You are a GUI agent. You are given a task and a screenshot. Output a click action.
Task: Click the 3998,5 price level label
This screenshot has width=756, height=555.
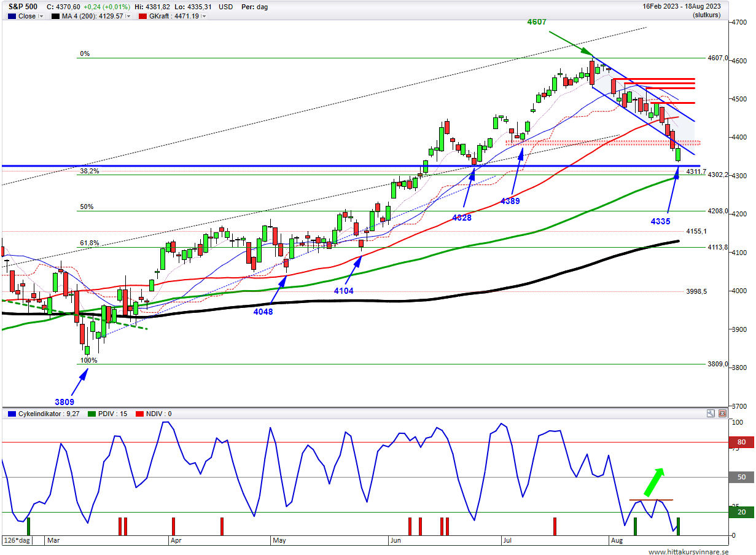coord(696,292)
